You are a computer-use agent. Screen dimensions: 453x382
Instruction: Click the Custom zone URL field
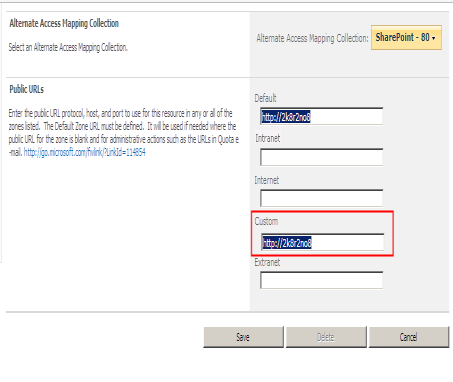(x=323, y=242)
